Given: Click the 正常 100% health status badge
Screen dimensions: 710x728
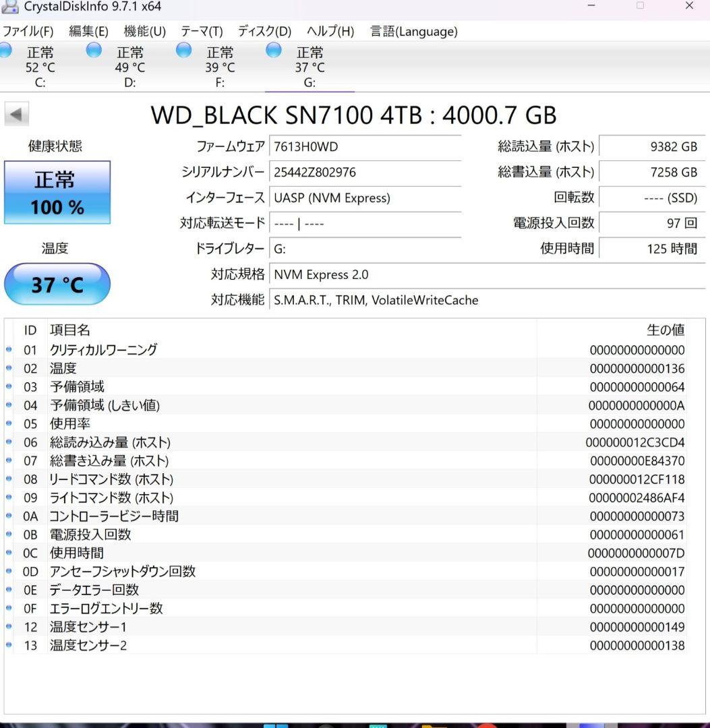Looking at the screenshot, I should (x=57, y=193).
